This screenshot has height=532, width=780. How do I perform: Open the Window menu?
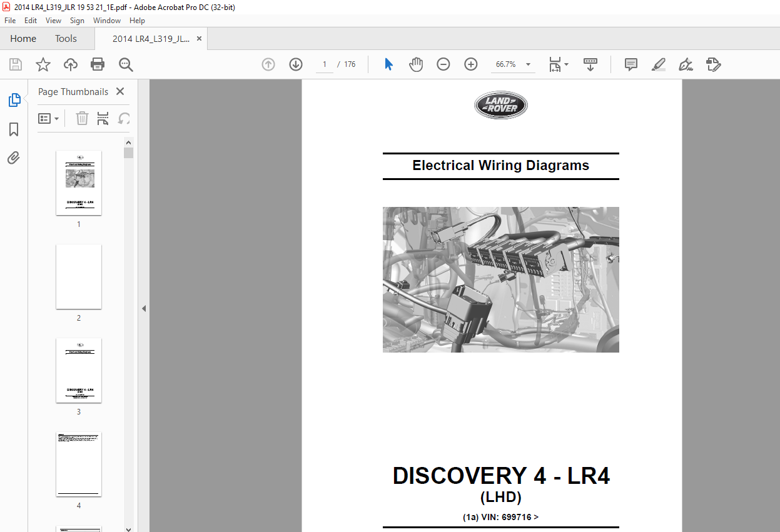tap(107, 21)
